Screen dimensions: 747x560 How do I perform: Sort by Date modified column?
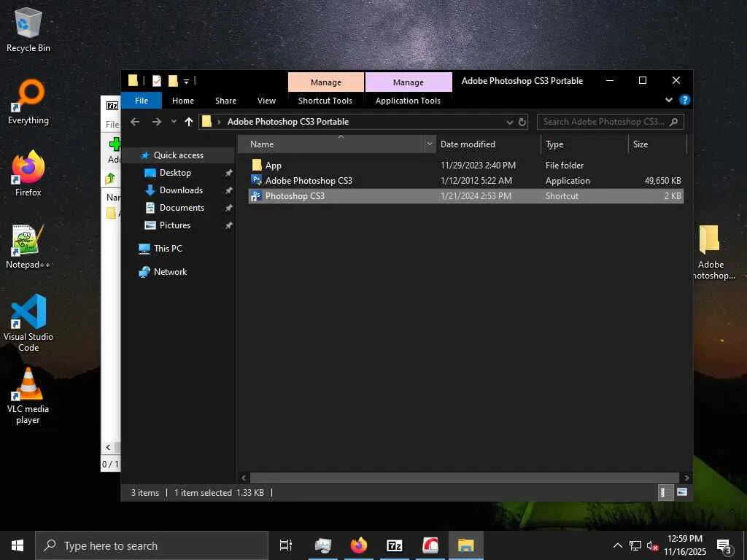(x=488, y=144)
